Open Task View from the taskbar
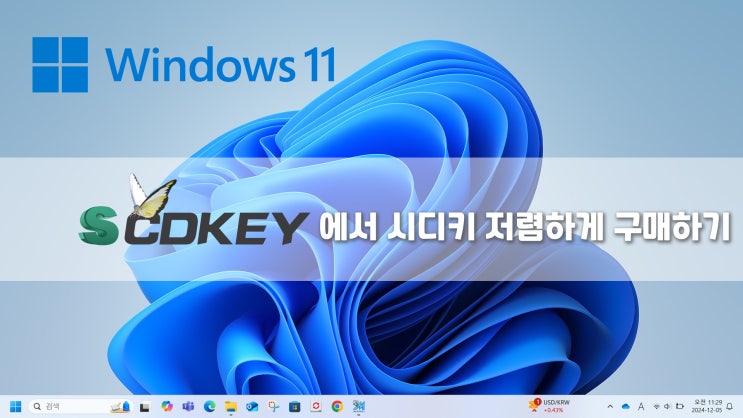The image size is (743, 418). pos(145,407)
